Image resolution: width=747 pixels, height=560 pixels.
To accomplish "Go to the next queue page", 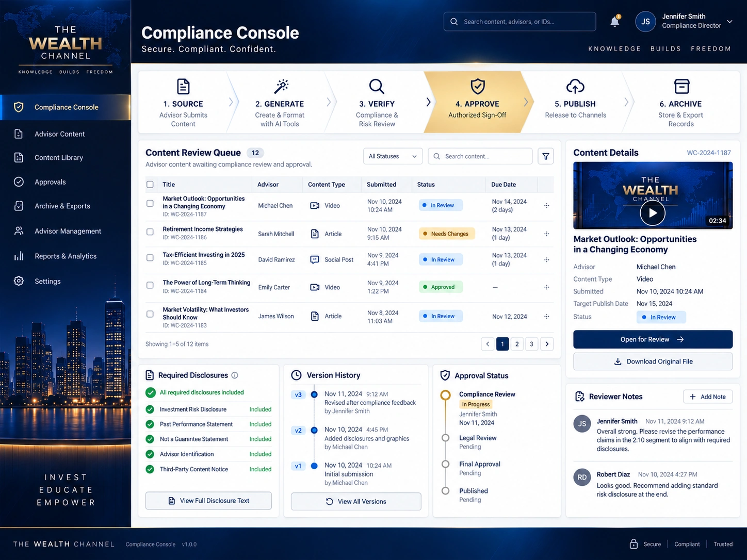I will (x=547, y=344).
